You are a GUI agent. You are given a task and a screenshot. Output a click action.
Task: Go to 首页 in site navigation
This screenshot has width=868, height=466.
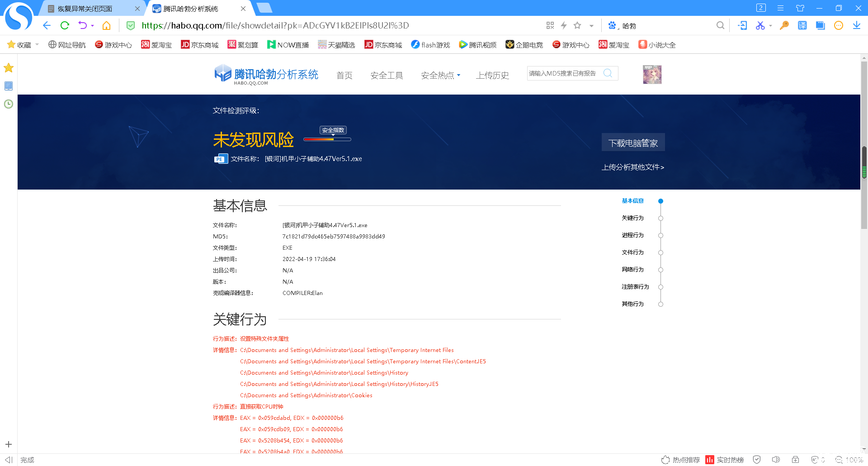click(344, 75)
